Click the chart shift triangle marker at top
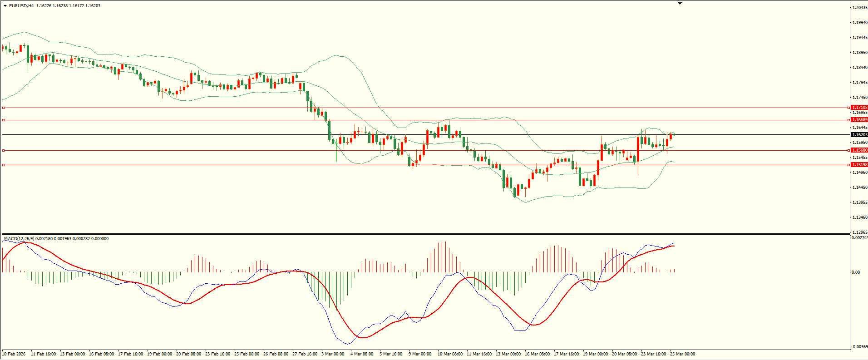Image resolution: width=868 pixels, height=360 pixels. (680, 3)
